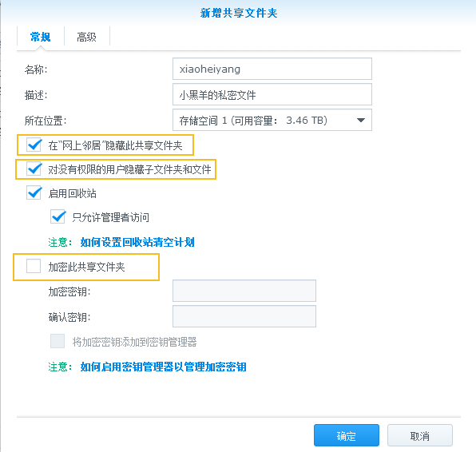Click the 取消 button
This screenshot has height=452, width=476.
click(x=420, y=435)
